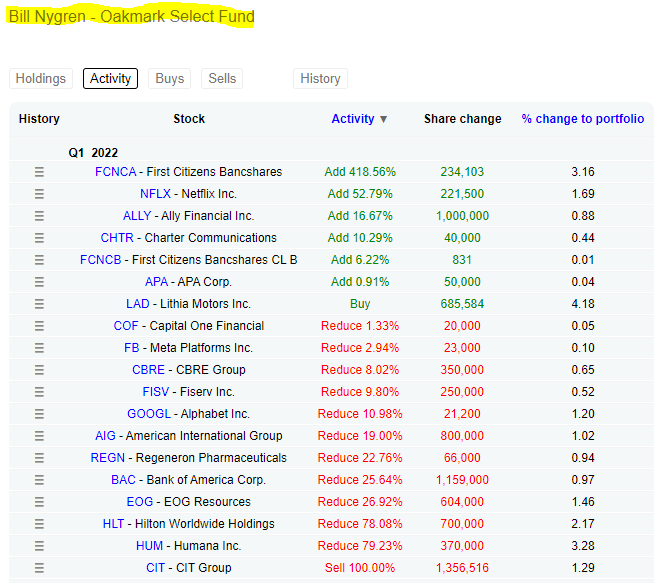665x583 pixels.
Task: Open history icon for CHTR row
Action: [x=39, y=238]
